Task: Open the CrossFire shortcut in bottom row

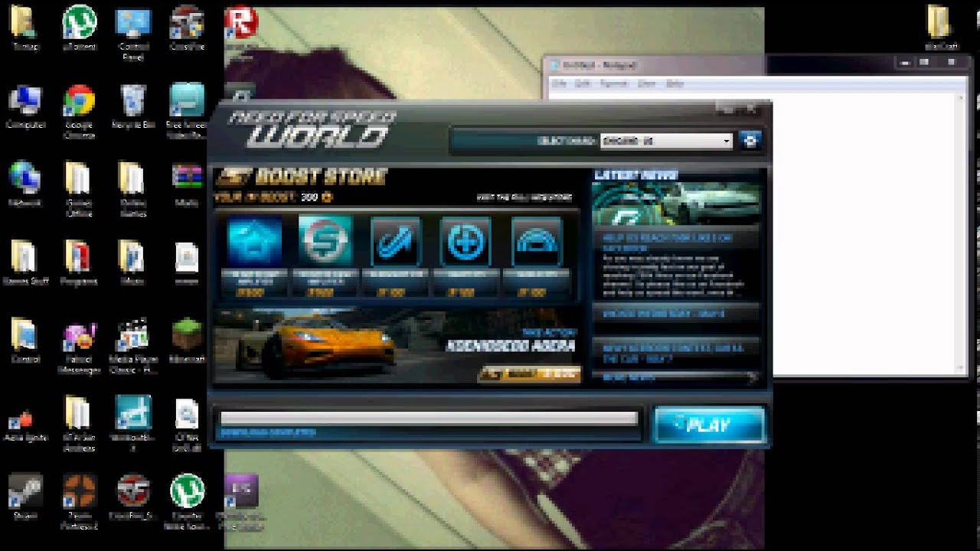Action: [x=133, y=497]
